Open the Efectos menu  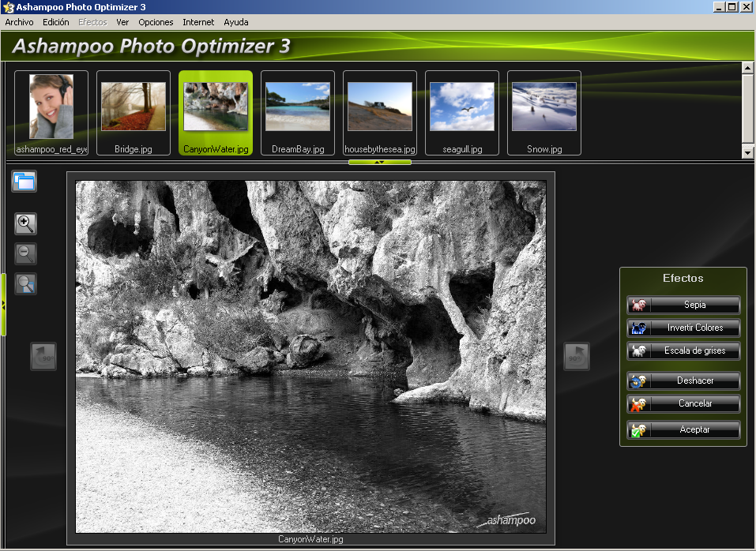pyautogui.click(x=92, y=22)
